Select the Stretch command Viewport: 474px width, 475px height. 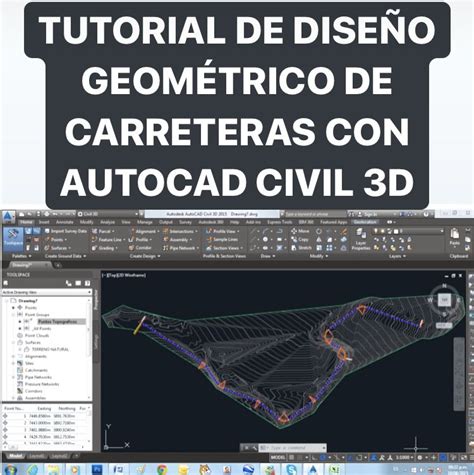pos(301,248)
